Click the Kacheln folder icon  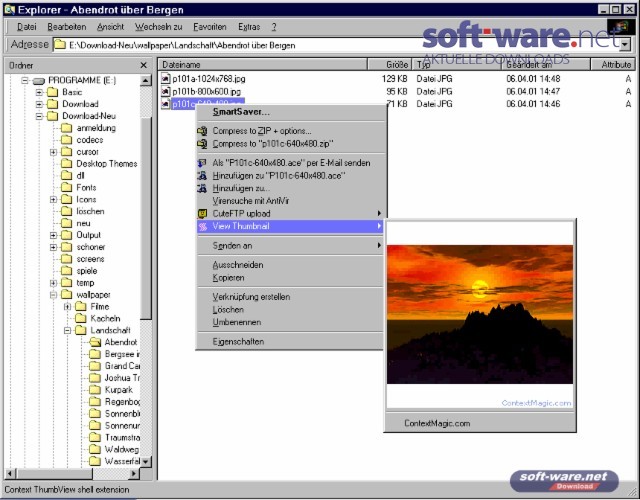pos(81,318)
